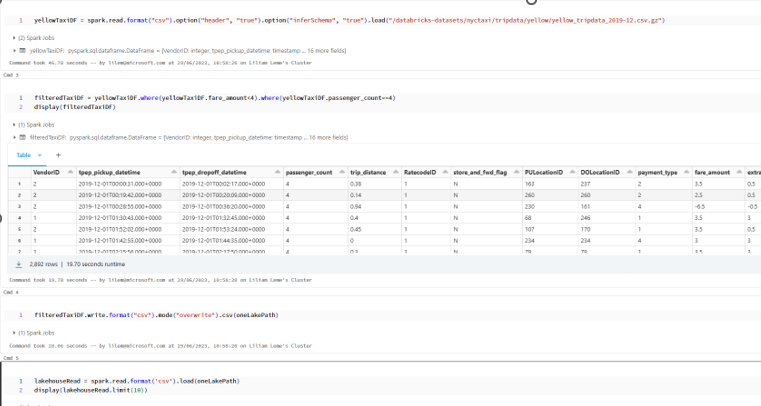Sort by trip_distance column arrow

(396, 172)
